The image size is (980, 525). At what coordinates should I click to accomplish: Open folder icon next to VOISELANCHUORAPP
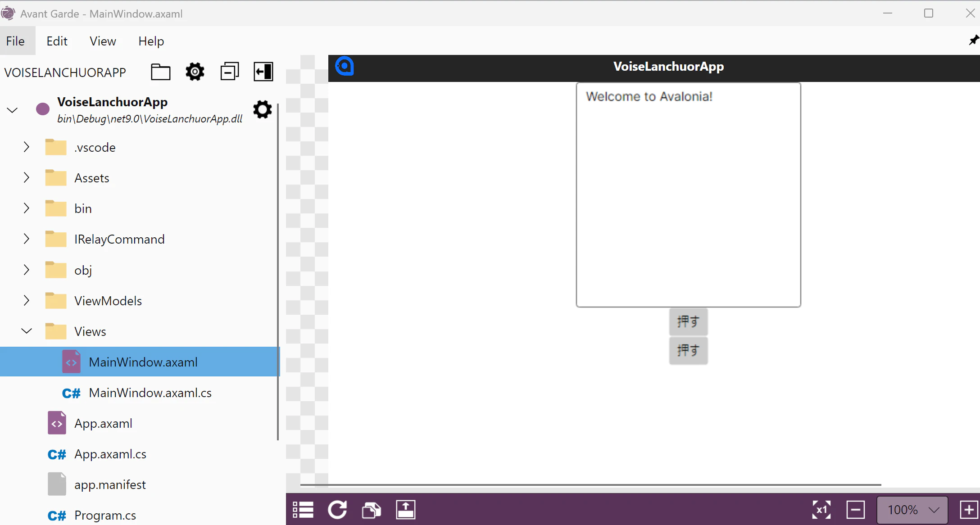pos(160,72)
